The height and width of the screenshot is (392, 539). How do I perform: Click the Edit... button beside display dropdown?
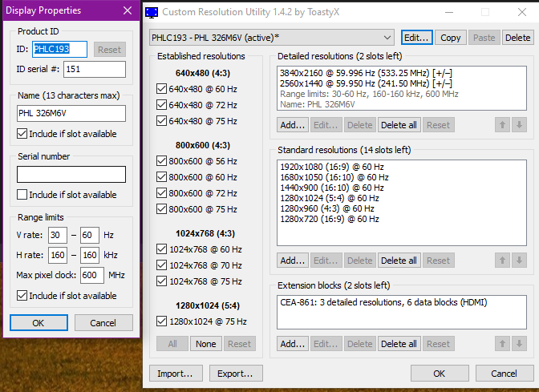coord(416,38)
